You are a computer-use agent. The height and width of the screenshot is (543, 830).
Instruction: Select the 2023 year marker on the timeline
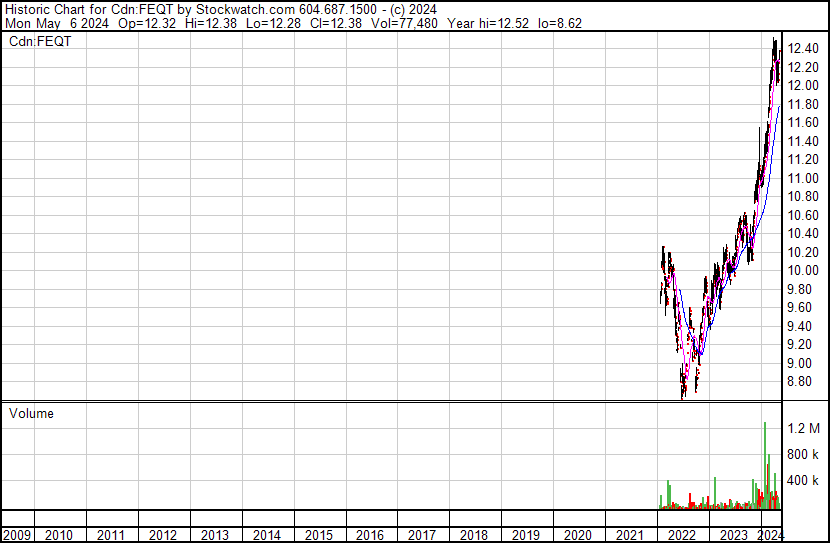coord(733,535)
